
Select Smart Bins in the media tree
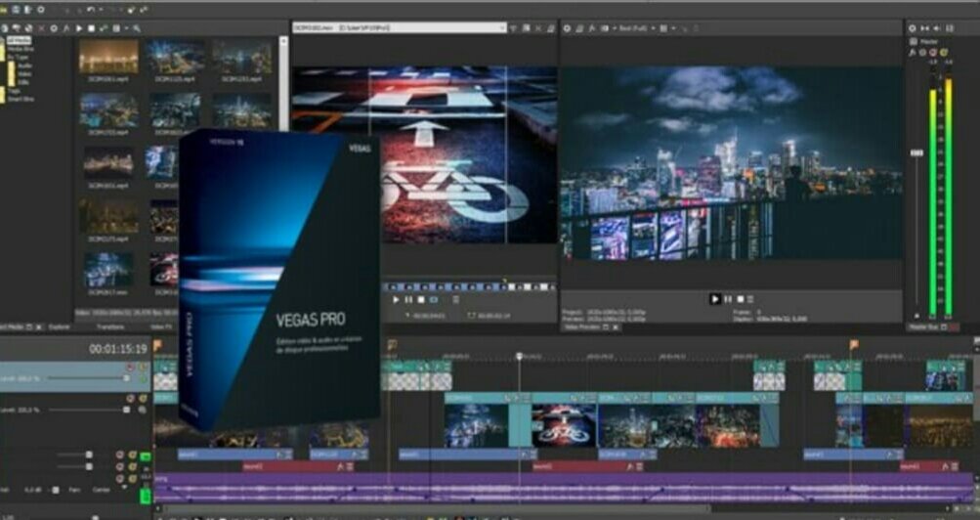click(x=23, y=99)
